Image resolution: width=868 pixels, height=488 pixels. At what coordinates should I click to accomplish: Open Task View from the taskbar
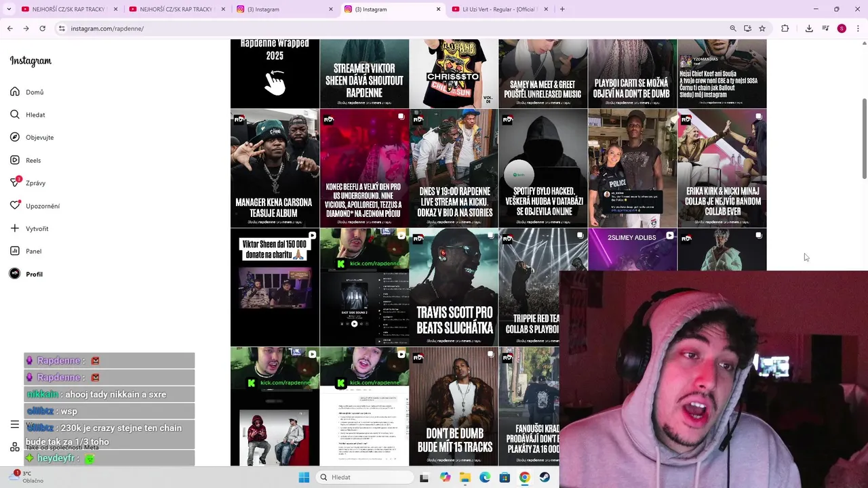[x=424, y=477]
